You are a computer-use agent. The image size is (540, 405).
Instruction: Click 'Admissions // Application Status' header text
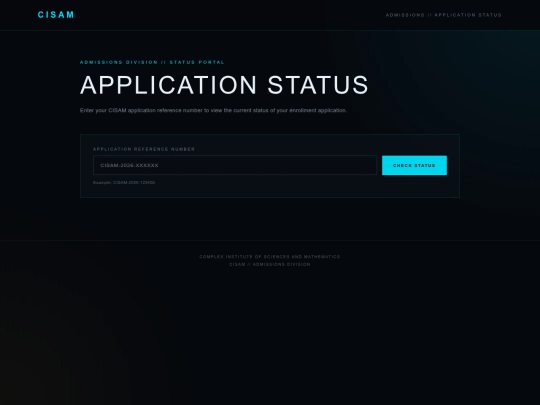(444, 15)
